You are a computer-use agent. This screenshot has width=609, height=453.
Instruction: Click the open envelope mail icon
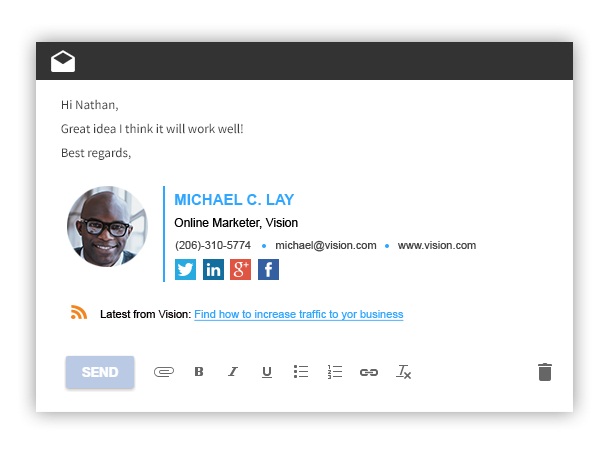pos(63,61)
